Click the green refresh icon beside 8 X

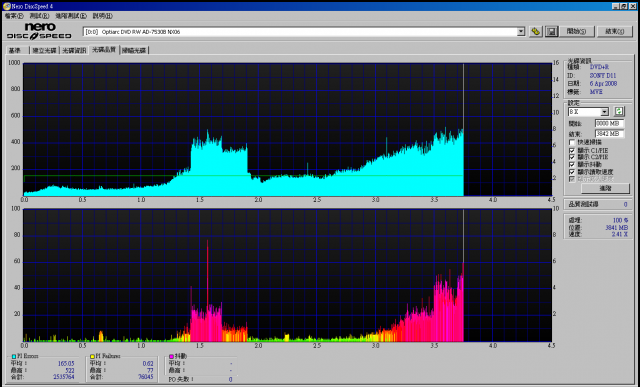click(619, 111)
